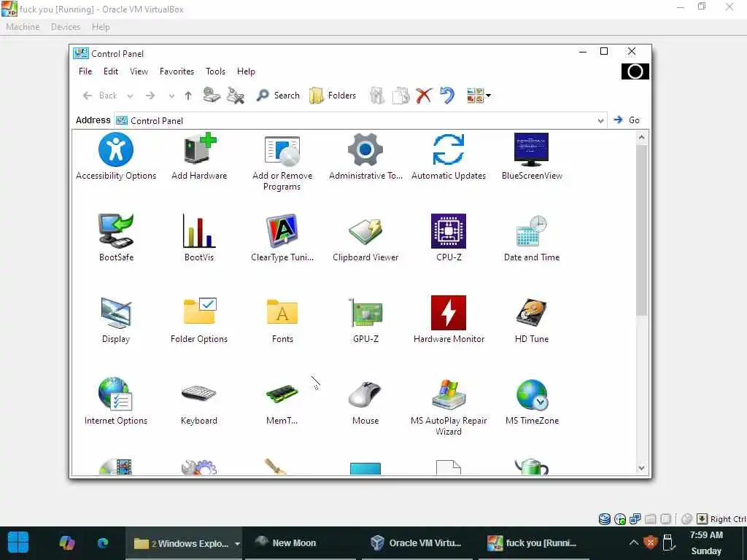Open the File menu in Control Panel
This screenshot has width=747, height=560.
85,71
